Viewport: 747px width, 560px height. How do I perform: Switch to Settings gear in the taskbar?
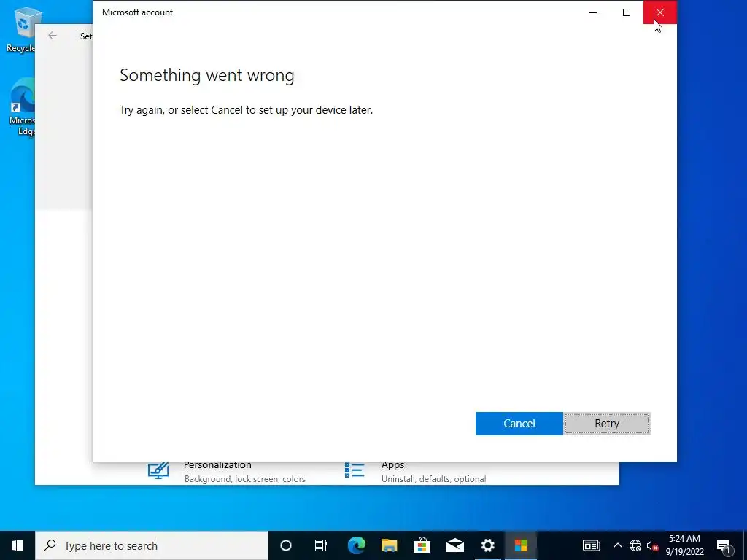[x=488, y=545]
